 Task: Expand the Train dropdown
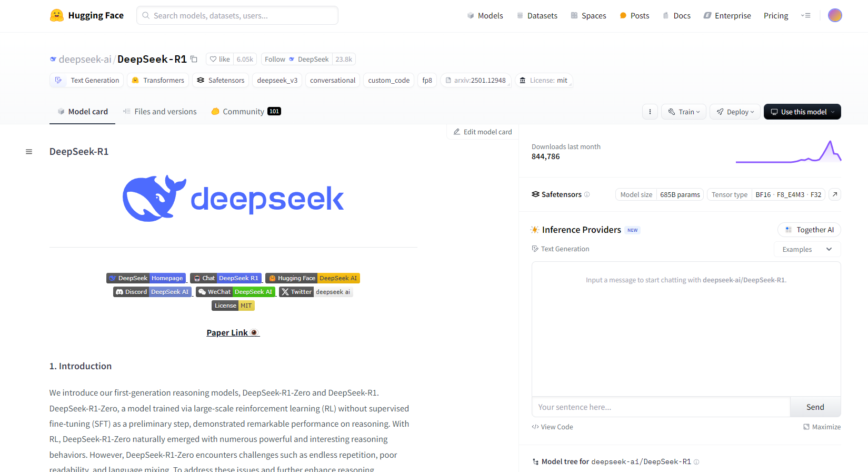click(x=684, y=112)
